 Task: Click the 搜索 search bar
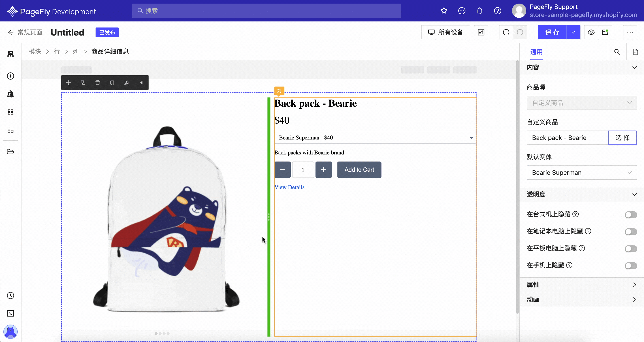(x=267, y=11)
